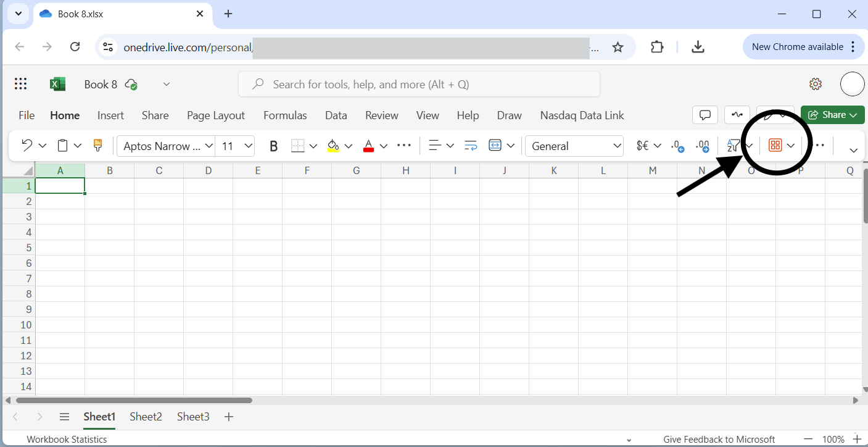Click Decrease Decimal icon
868x447 pixels.
(678, 146)
